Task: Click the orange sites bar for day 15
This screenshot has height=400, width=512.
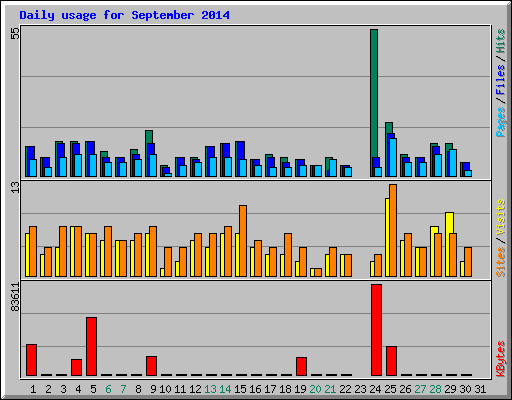Action: pos(243,241)
